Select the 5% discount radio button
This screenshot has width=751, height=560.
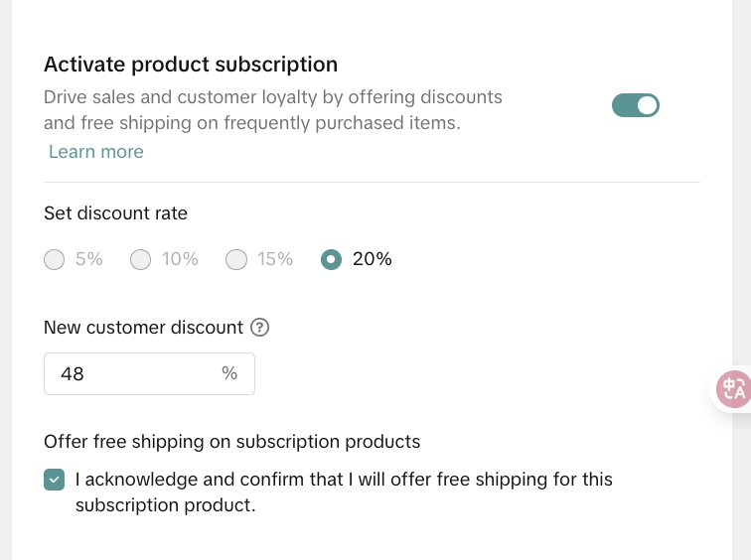click(x=55, y=260)
